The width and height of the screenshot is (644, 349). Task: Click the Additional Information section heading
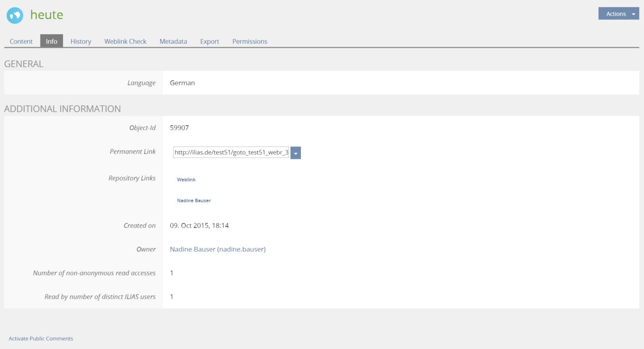(x=63, y=109)
